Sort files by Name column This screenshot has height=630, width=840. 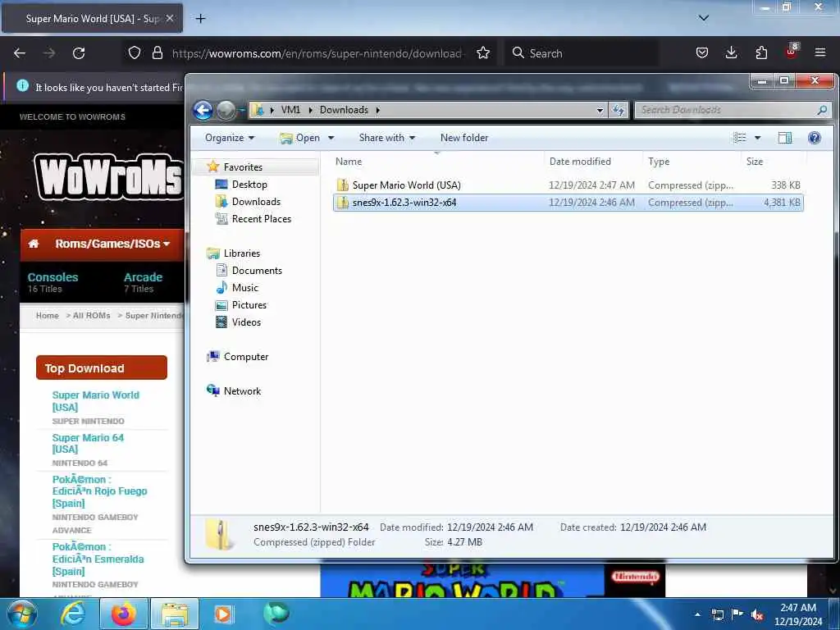pos(436,162)
